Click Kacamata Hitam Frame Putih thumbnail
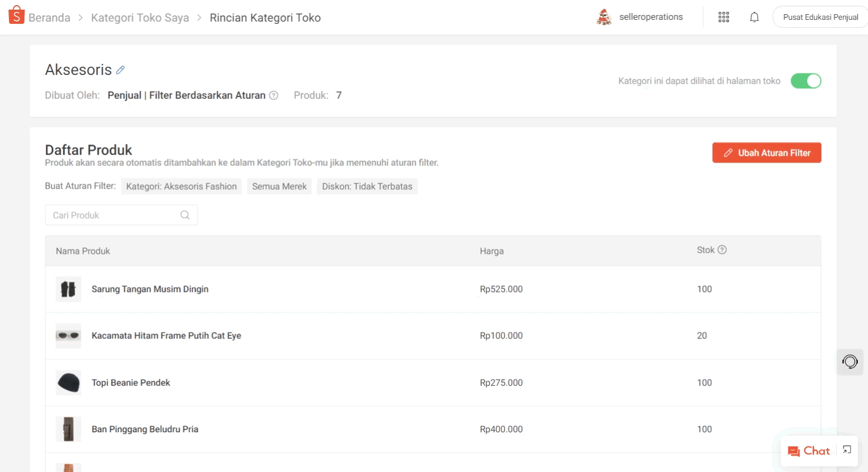Screen dimensions: 868x472 click(68, 336)
